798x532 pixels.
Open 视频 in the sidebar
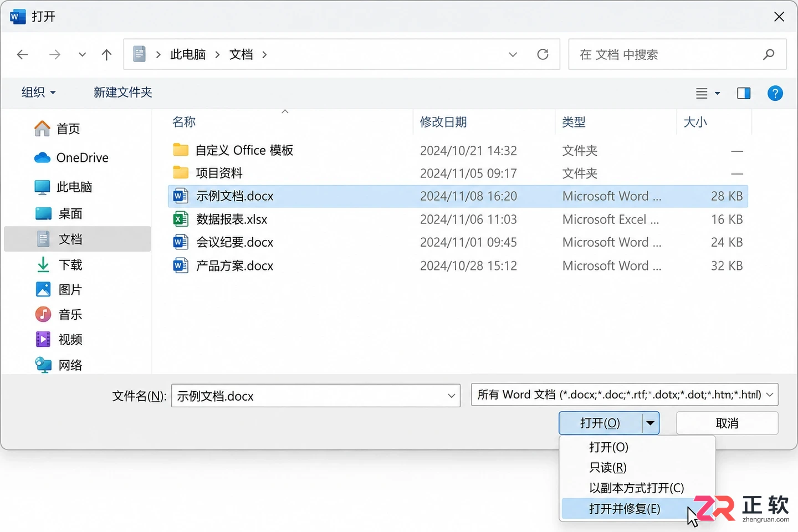click(x=59, y=339)
